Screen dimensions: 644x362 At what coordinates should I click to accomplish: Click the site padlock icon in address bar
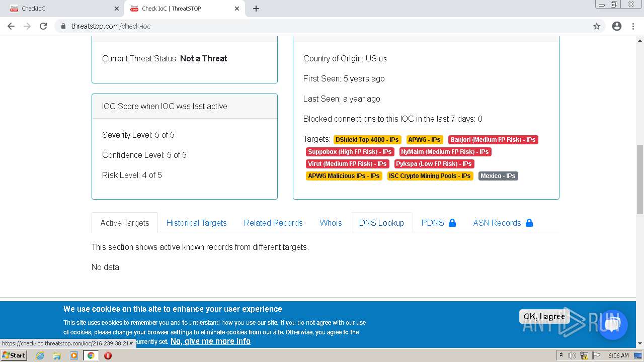(x=63, y=26)
